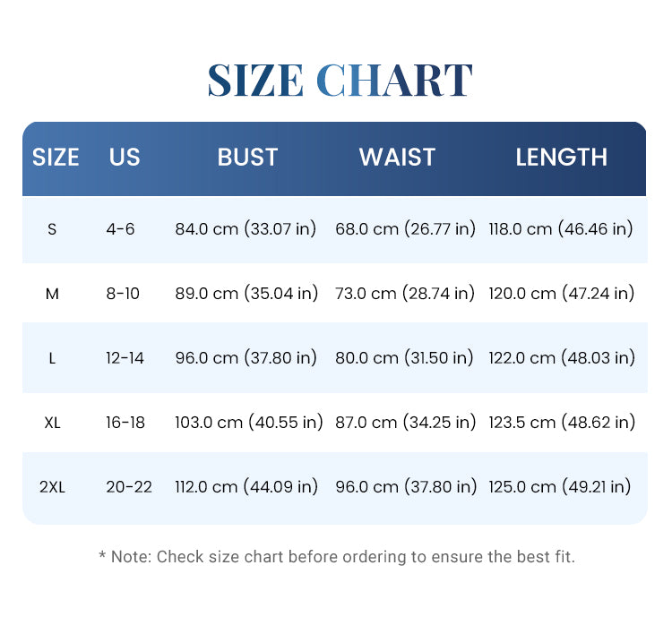This screenshot has height=625, width=672.
Task: Click the BUST column header
Action: (x=247, y=157)
